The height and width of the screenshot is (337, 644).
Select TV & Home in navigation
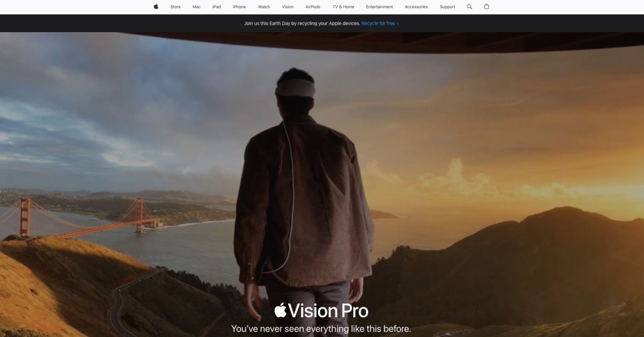343,7
